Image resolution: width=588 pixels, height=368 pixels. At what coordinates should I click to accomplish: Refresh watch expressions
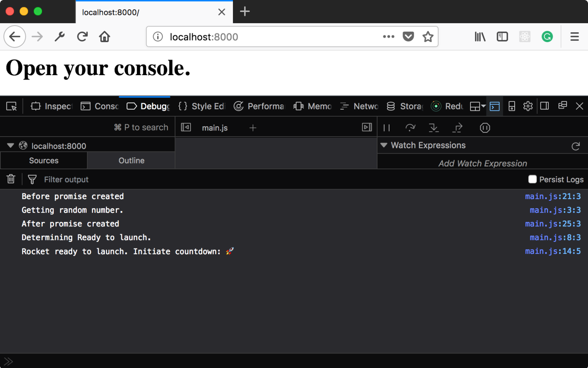click(x=576, y=146)
